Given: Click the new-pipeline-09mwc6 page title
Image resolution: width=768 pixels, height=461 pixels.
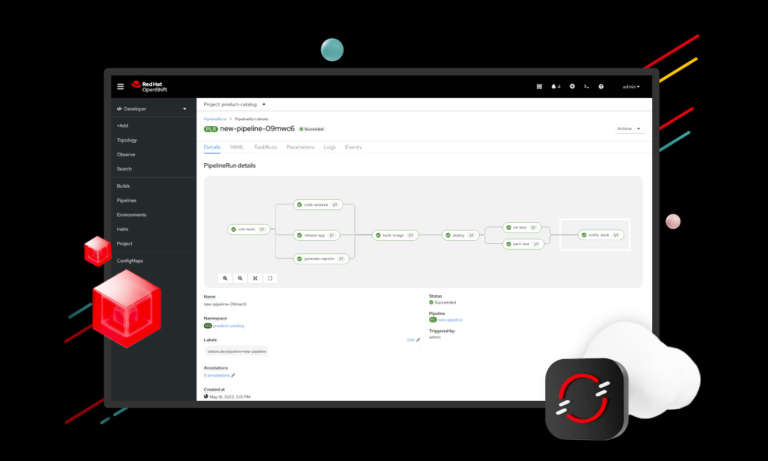Looking at the screenshot, I should 257,129.
